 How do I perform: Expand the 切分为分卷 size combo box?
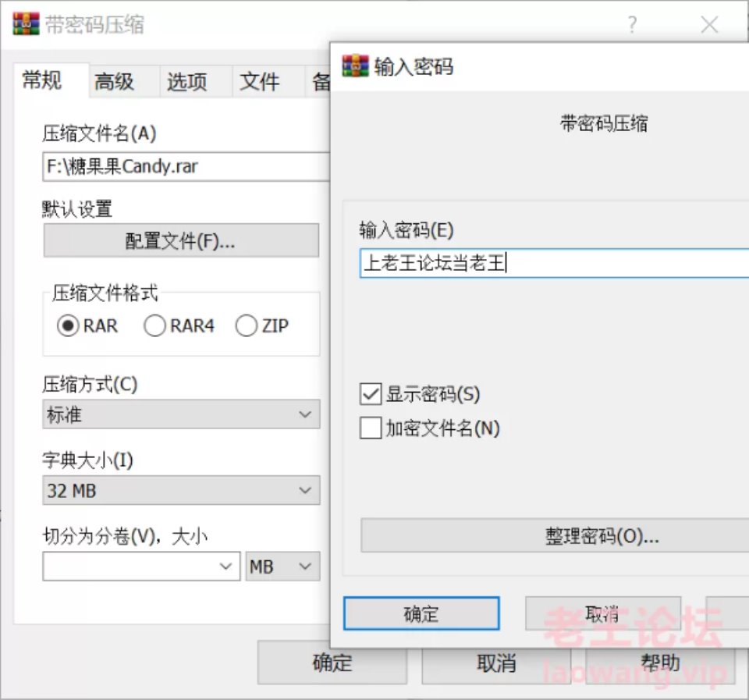(141, 567)
